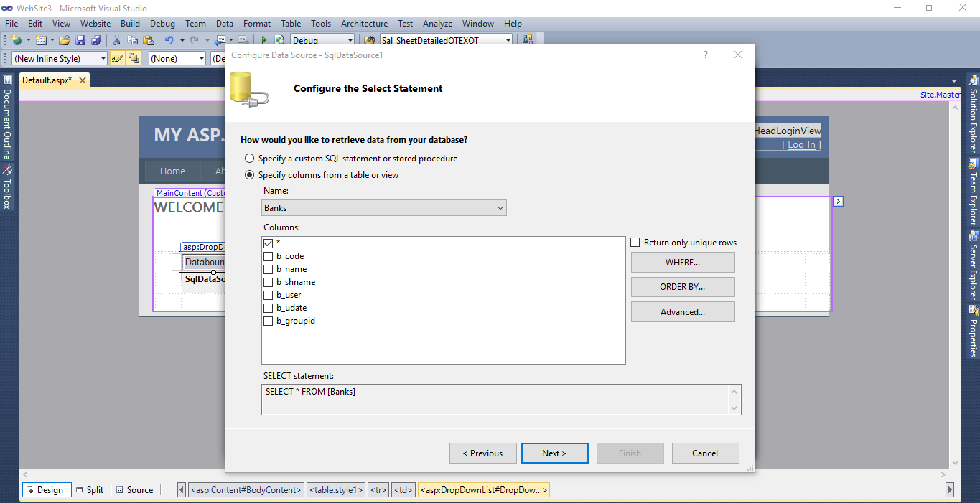Open the Debug configuration dropdown
The height and width of the screenshot is (503, 980).
[351, 39]
